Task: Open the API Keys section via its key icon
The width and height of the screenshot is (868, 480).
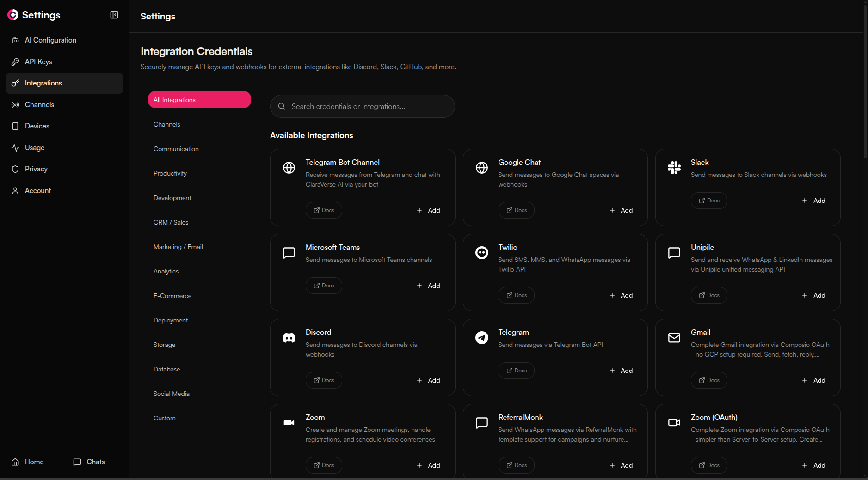Action: click(15, 61)
